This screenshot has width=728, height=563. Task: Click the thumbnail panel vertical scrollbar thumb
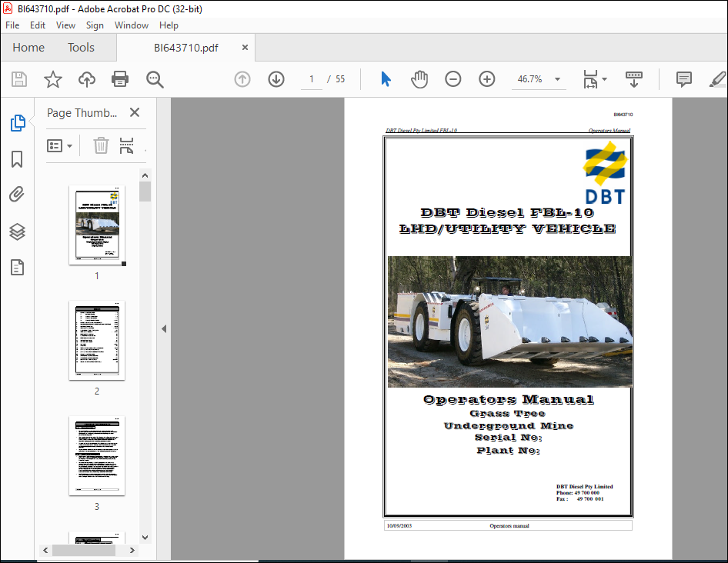click(x=145, y=192)
